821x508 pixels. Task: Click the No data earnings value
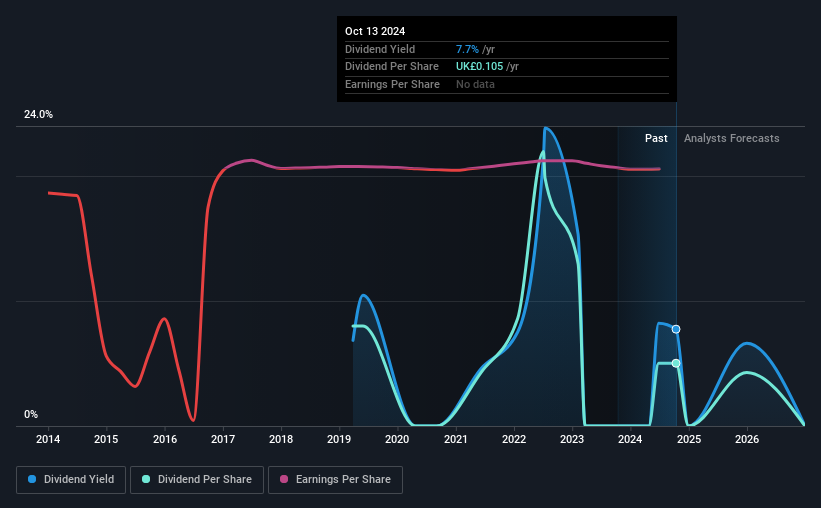[x=475, y=84]
